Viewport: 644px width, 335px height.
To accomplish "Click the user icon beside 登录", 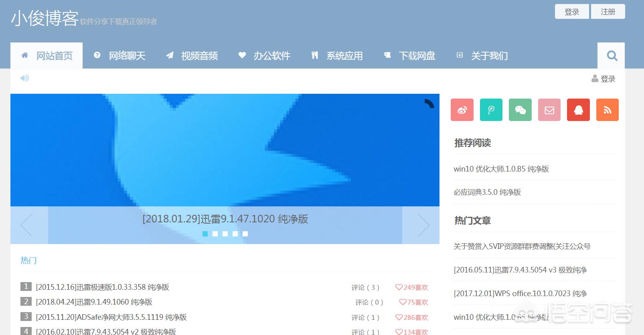I will 595,79.
